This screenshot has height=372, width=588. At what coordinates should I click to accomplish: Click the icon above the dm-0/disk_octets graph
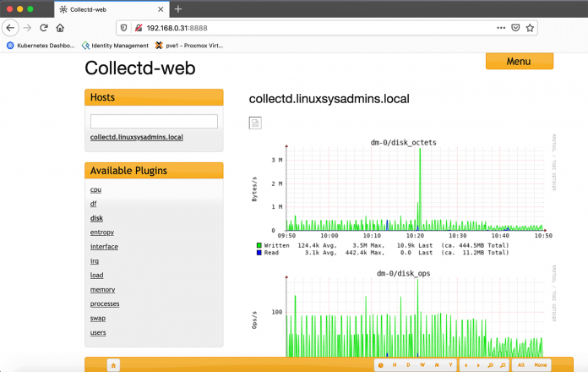click(255, 123)
